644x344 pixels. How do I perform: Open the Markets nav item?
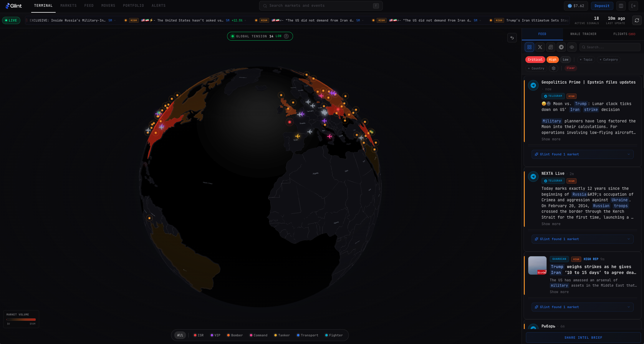68,6
